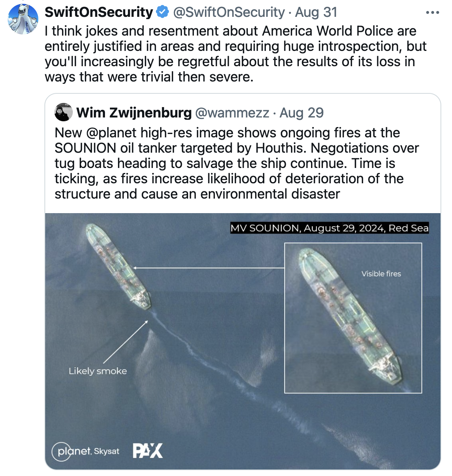Click the @SwiftOnSecurity handle
Viewport: 452px width, 476px height.
point(229,12)
